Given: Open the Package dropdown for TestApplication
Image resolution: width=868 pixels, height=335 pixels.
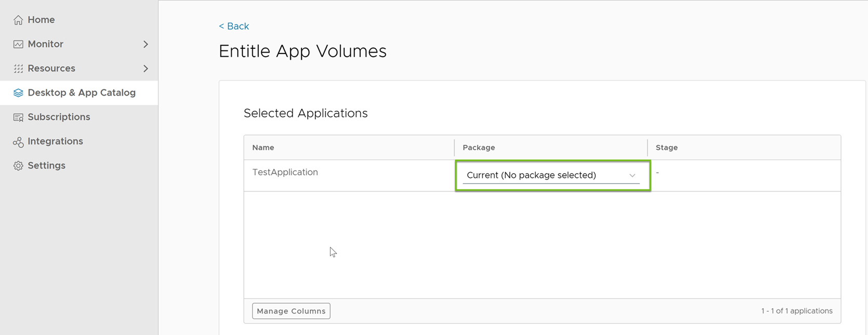Looking at the screenshot, I should coord(551,175).
